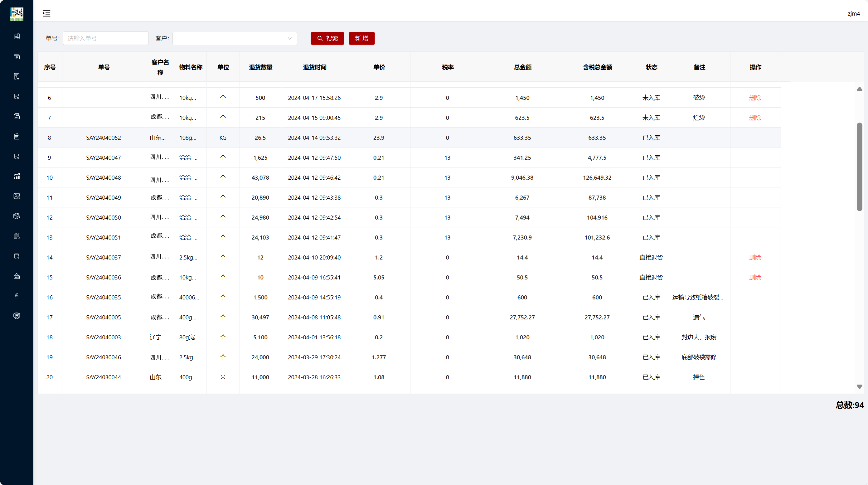The width and height of the screenshot is (868, 485).
Task: Click the remark 运输导致纸箱破裂...
Action: [x=697, y=297]
